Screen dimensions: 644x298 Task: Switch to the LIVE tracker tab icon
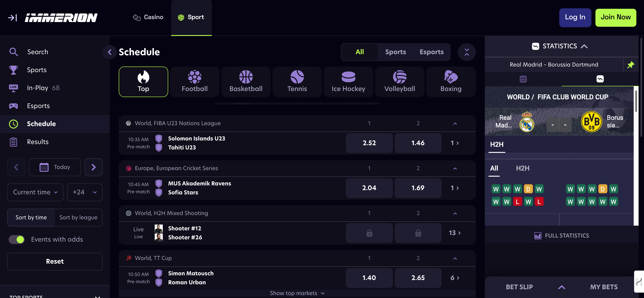pyautogui.click(x=523, y=79)
